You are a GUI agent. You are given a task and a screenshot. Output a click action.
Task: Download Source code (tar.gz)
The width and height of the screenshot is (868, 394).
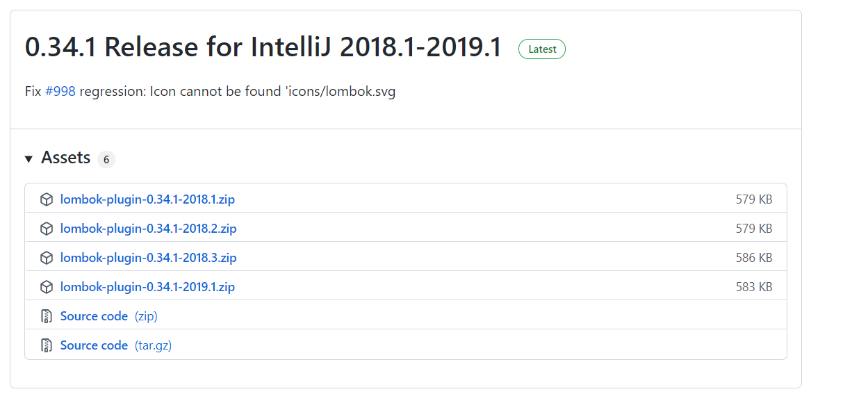[115, 345]
